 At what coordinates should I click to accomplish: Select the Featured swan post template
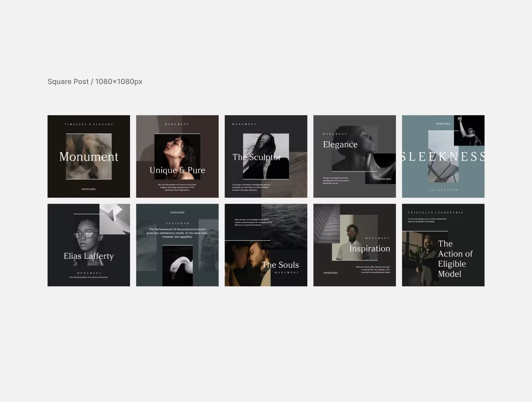pyautogui.click(x=177, y=245)
